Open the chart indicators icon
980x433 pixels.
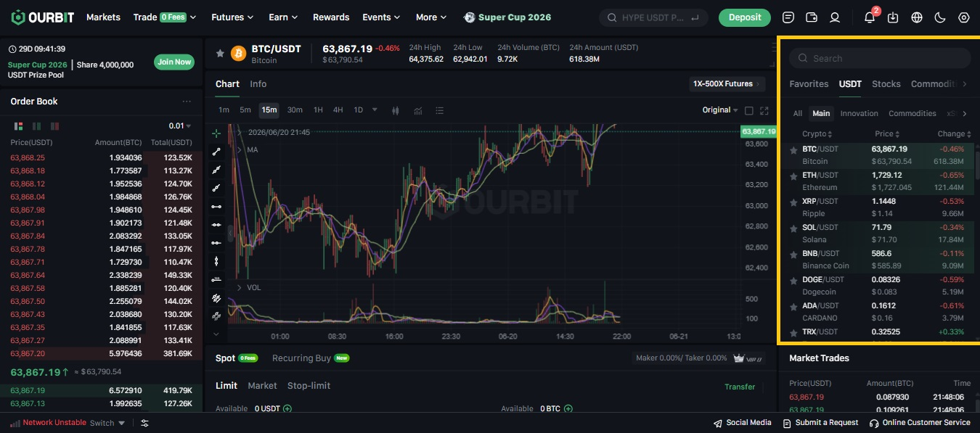point(418,110)
